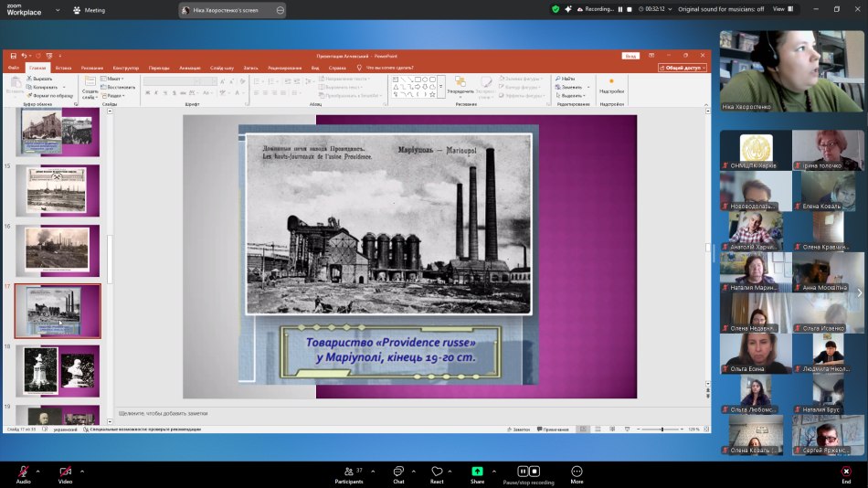The image size is (868, 488).
Task: Click the React icon
Action: coord(437,472)
